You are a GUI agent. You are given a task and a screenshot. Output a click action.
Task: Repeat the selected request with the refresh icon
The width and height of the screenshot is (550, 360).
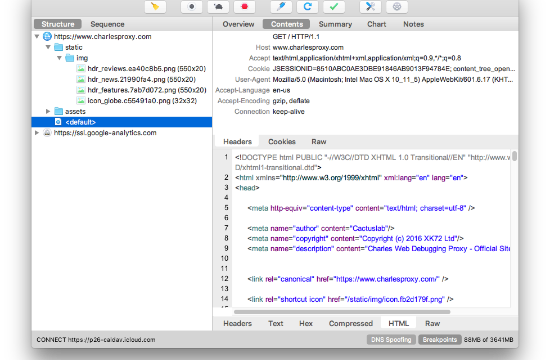point(308,7)
